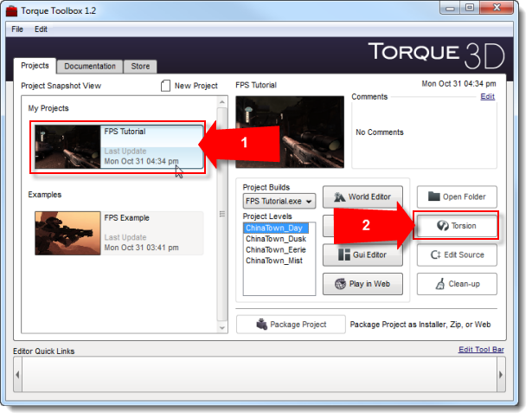Switch to the Projects tab
The width and height of the screenshot is (532, 419).
click(x=35, y=66)
